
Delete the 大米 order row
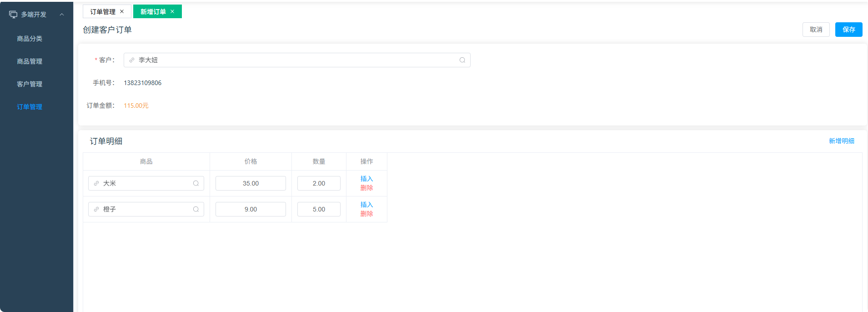pos(366,188)
